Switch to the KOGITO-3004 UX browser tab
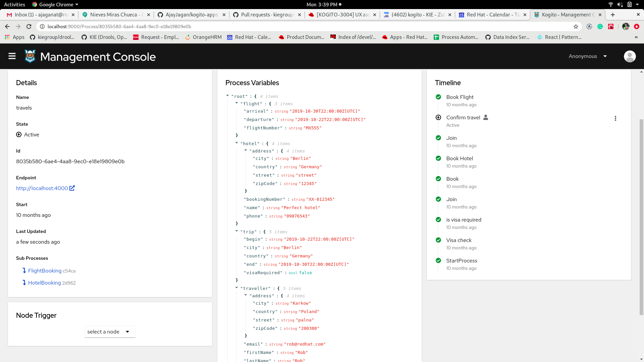 tap(342, 15)
